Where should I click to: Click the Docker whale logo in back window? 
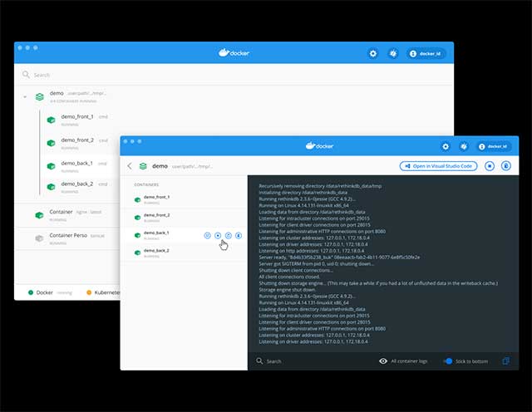[x=234, y=53]
